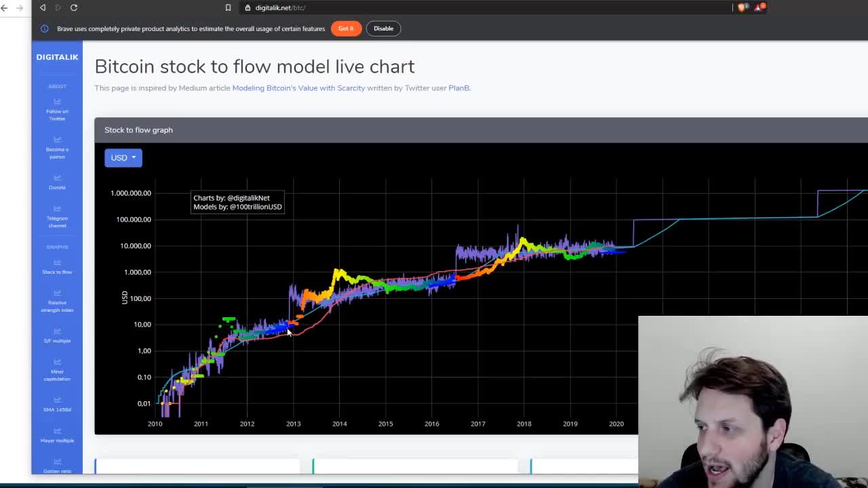Click the 2020 x-axis year label
This screenshot has height=488, width=868.
point(616,424)
